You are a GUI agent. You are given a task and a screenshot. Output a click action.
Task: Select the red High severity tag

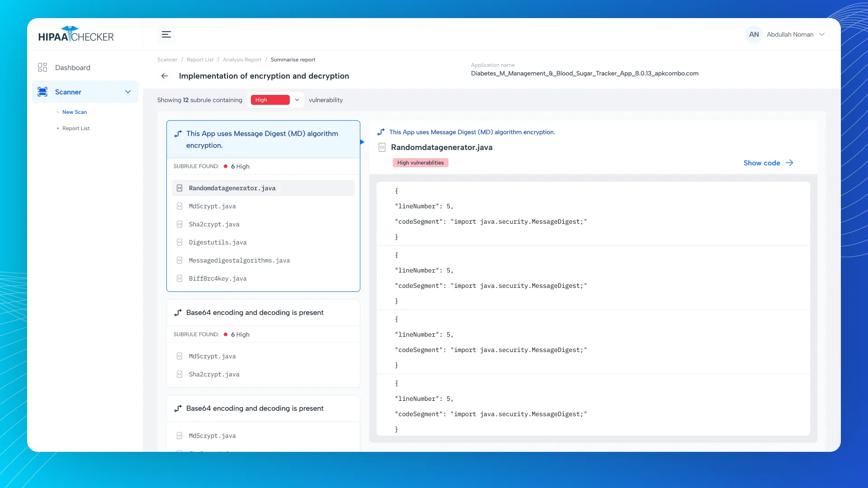(x=270, y=100)
